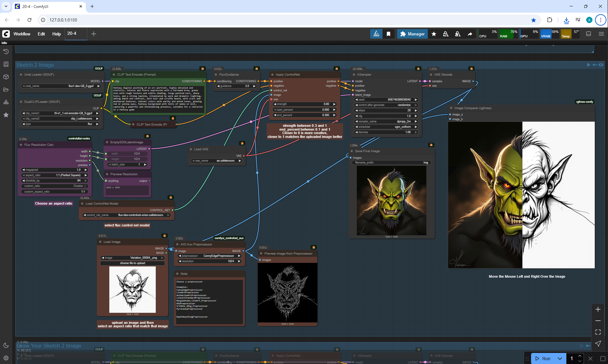The width and height of the screenshot is (608, 364).
Task: Open the Workflow menu
Action: (22, 34)
